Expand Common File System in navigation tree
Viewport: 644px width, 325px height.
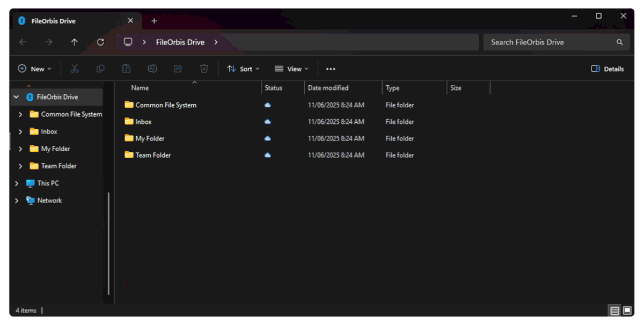(20, 114)
